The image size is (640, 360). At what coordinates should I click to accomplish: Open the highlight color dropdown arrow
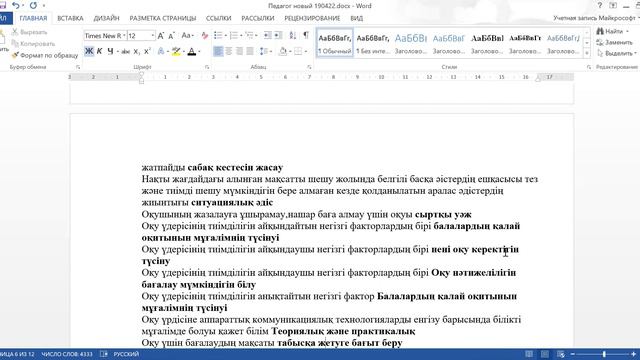pyautogui.click(x=184, y=51)
